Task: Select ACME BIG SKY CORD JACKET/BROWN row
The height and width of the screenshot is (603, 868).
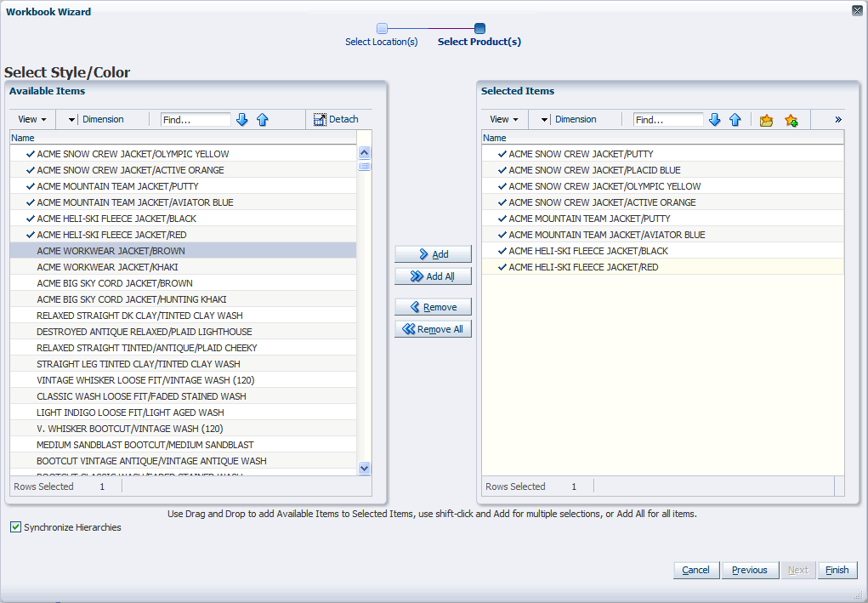Action: 184,283
